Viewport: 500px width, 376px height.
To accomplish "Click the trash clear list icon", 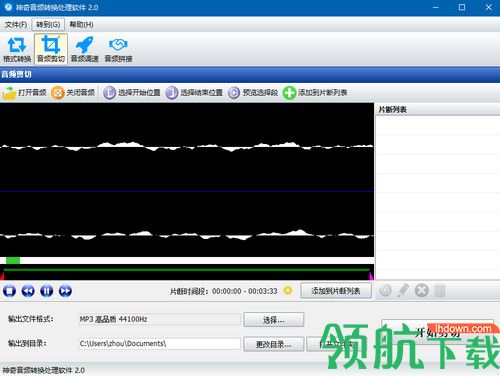I will 440,291.
